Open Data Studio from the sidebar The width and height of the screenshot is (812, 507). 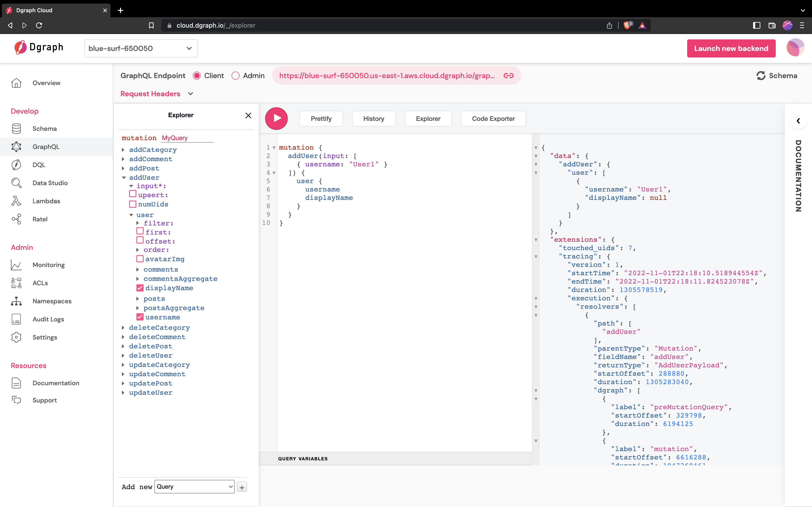[50, 183]
